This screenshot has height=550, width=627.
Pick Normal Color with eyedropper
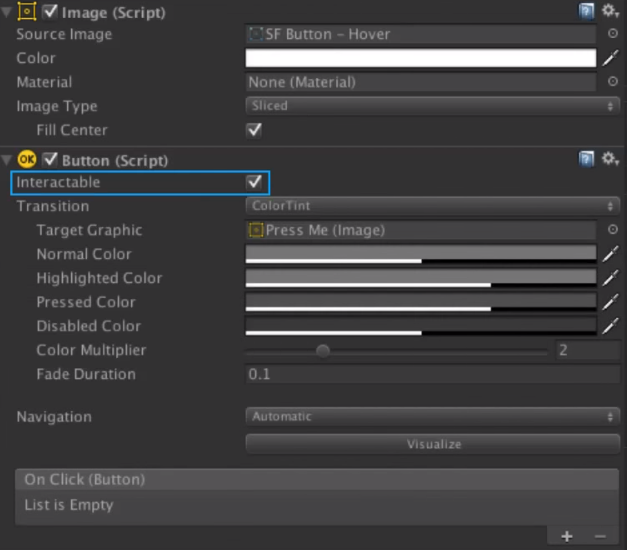[610, 254]
